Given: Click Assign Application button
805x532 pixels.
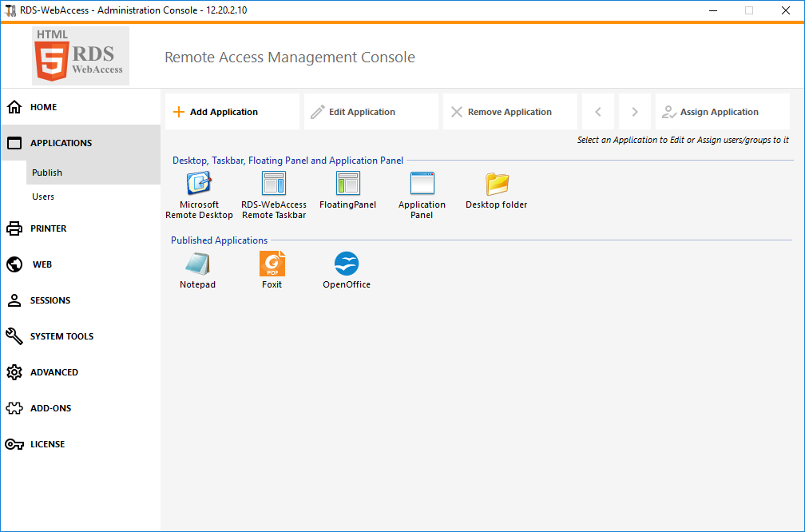Looking at the screenshot, I should coord(722,112).
